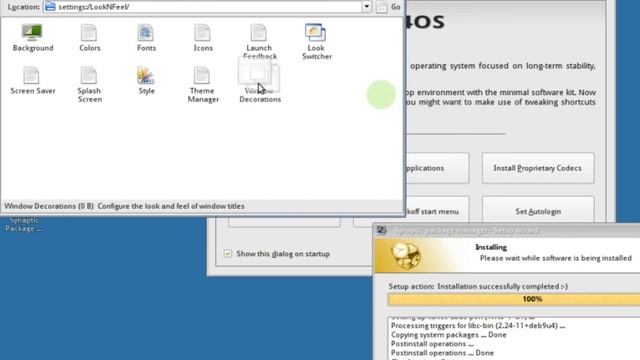Click the 100% installation progress bar

click(x=514, y=299)
